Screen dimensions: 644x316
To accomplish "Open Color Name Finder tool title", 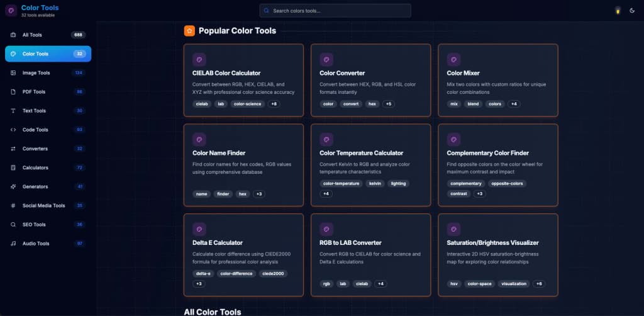I will click(x=219, y=153).
